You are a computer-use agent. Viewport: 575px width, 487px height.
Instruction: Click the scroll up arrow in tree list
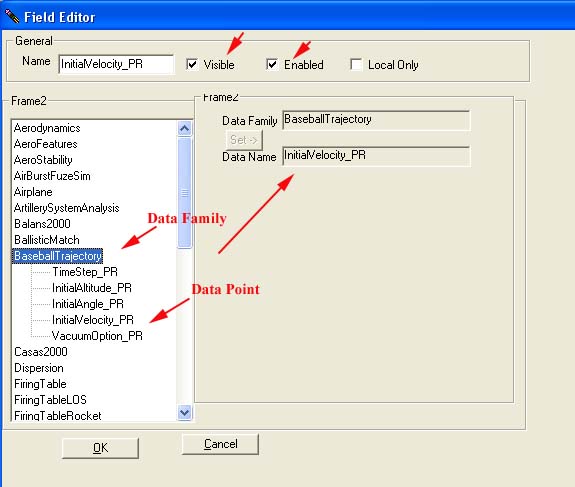pyautogui.click(x=184, y=128)
